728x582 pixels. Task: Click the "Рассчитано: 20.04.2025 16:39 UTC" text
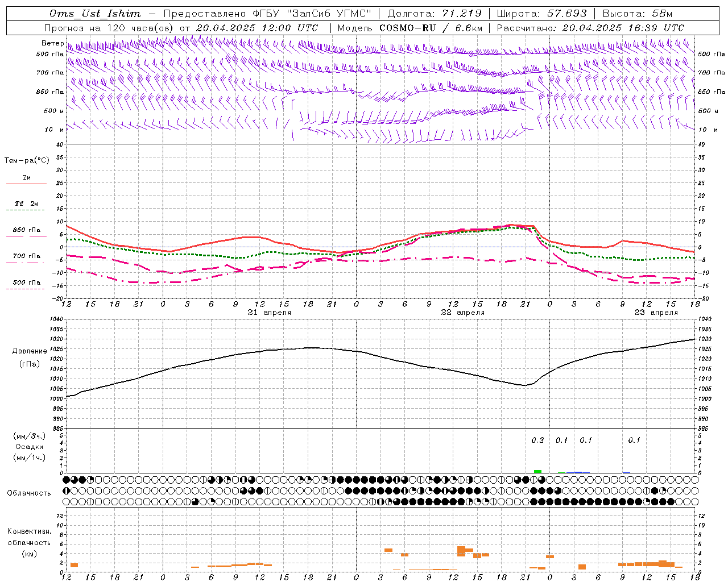click(x=590, y=28)
